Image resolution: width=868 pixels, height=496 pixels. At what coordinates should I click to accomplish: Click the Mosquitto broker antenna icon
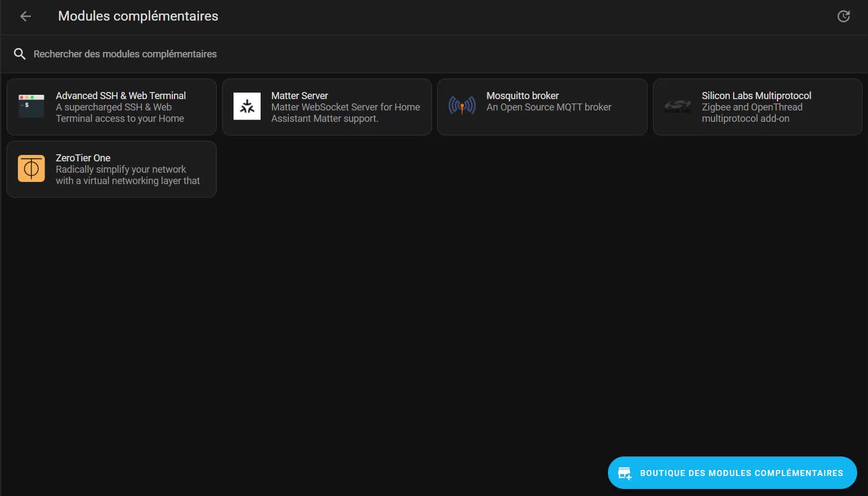(462, 106)
